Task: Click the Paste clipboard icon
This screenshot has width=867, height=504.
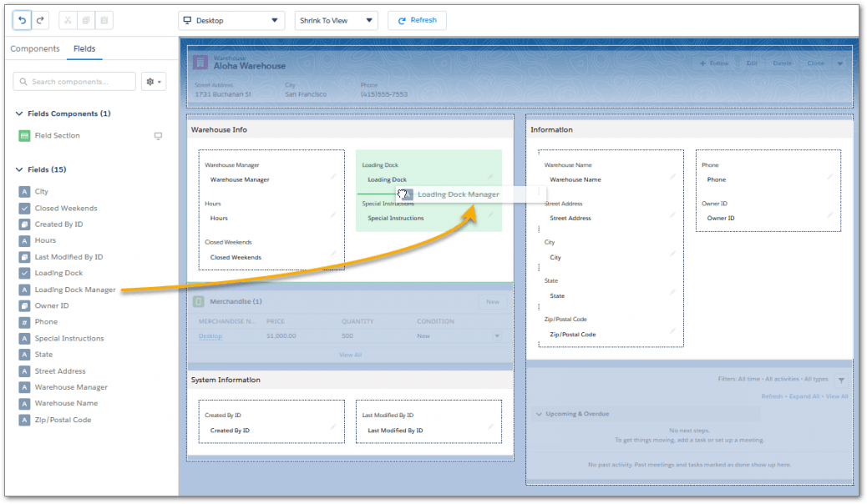Action: tap(104, 21)
